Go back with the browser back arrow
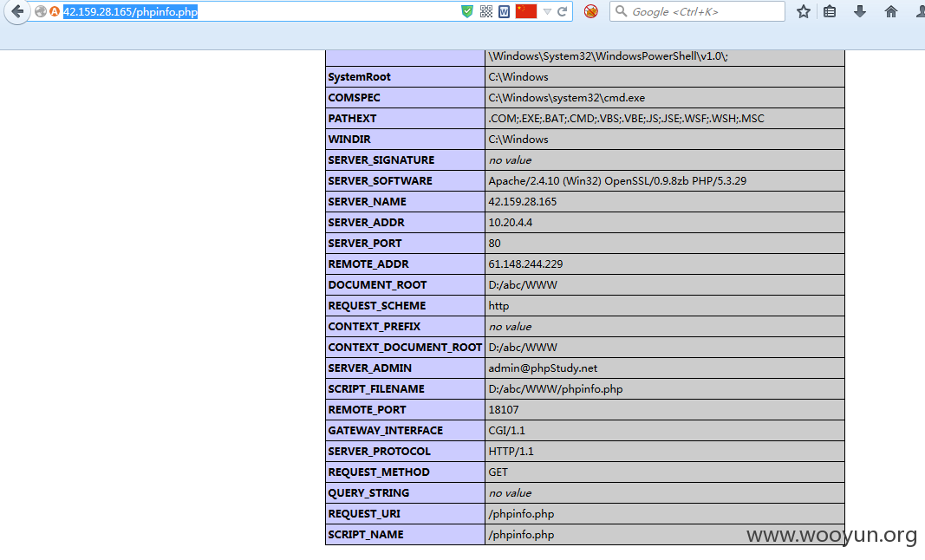 tap(17, 11)
